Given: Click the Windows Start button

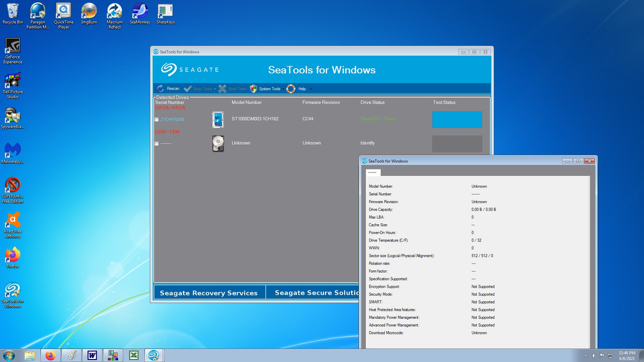Looking at the screenshot, I should tap(9, 355).
